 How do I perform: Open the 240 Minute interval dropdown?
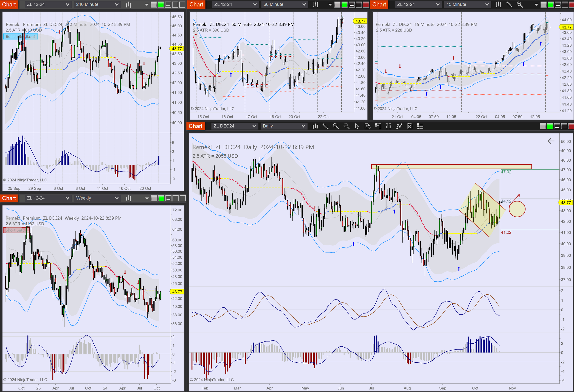(97, 4)
